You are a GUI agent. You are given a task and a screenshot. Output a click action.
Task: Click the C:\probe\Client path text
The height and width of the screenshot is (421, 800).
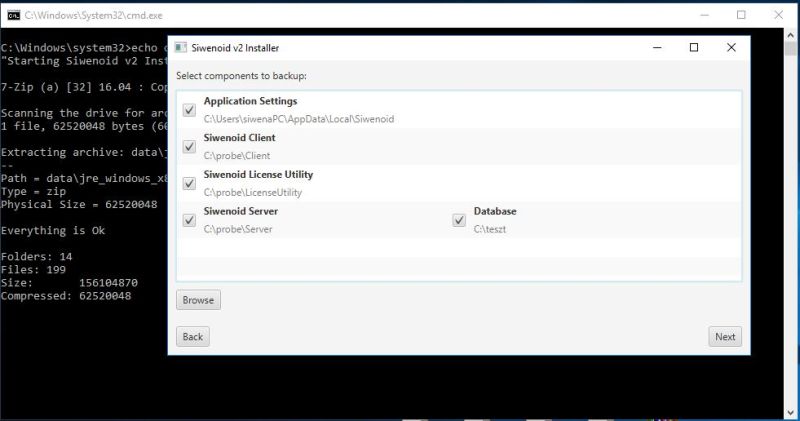point(237,156)
